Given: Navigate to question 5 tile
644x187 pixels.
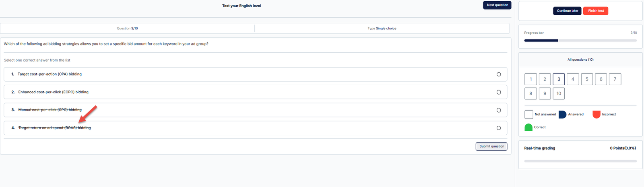Looking at the screenshot, I should [x=587, y=79].
